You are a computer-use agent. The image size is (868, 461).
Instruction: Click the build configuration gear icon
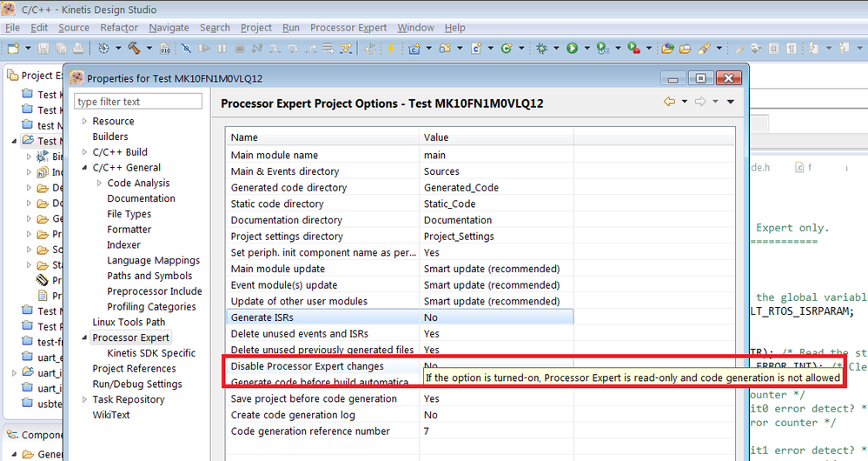pos(103,49)
